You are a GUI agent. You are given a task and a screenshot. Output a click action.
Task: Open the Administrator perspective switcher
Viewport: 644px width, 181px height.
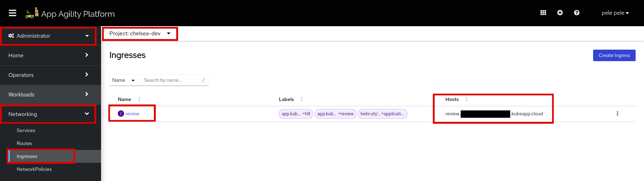coord(48,36)
